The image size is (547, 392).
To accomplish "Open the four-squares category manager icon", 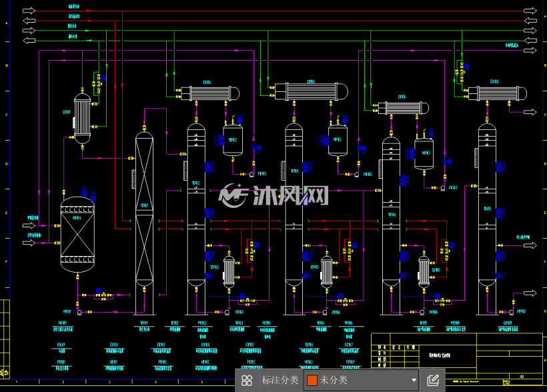I will [247, 380].
